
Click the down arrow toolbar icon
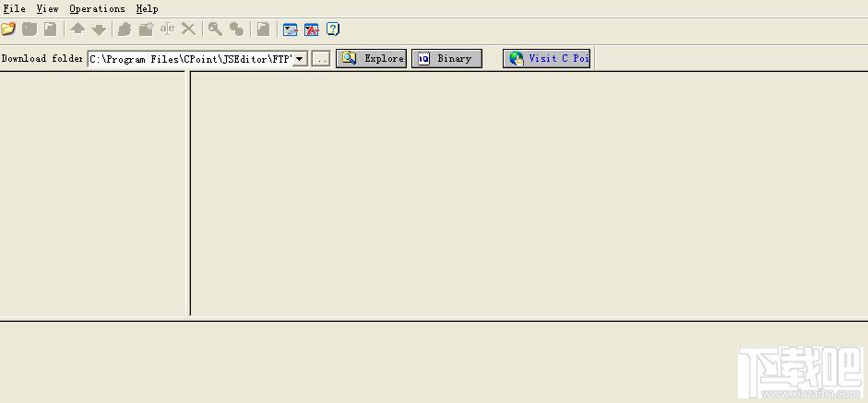click(99, 29)
